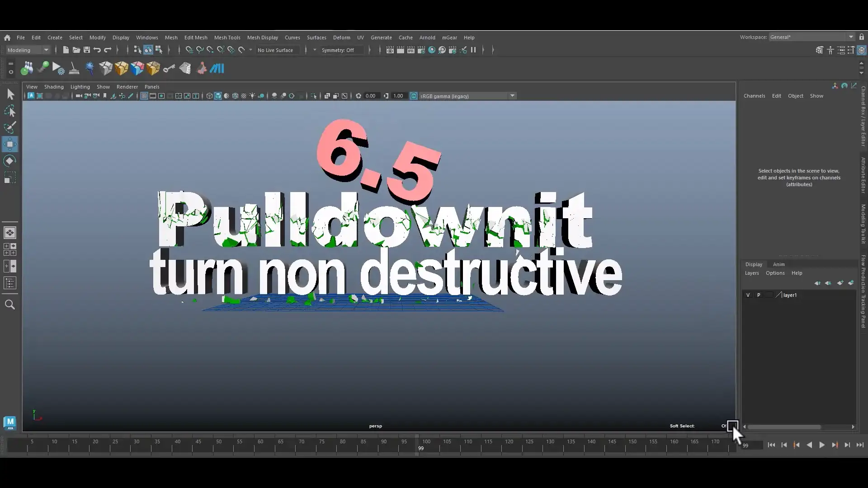Image resolution: width=868 pixels, height=488 pixels.
Task: Open the Edit Mesh menu
Action: click(x=196, y=38)
